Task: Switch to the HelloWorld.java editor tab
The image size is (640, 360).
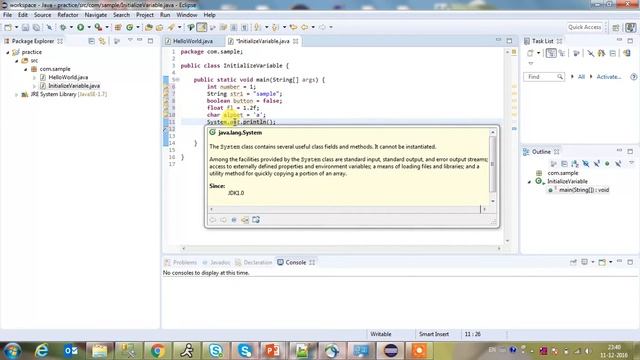Action: 193,41
